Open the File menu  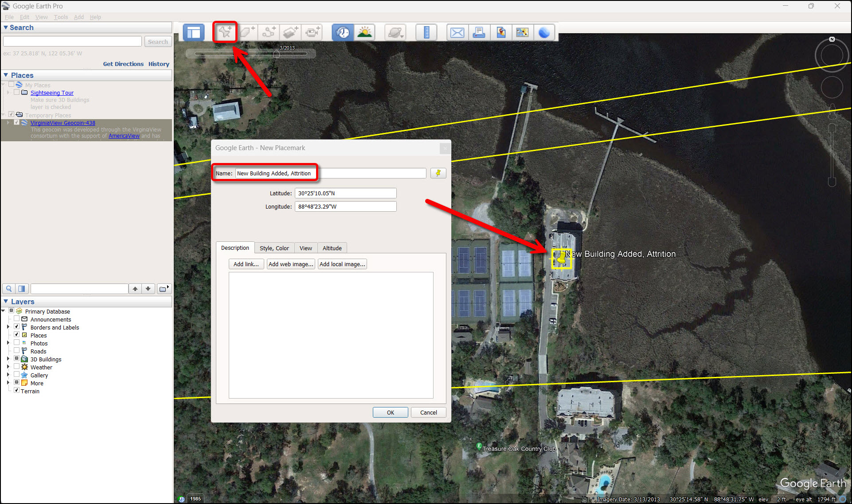(x=9, y=17)
